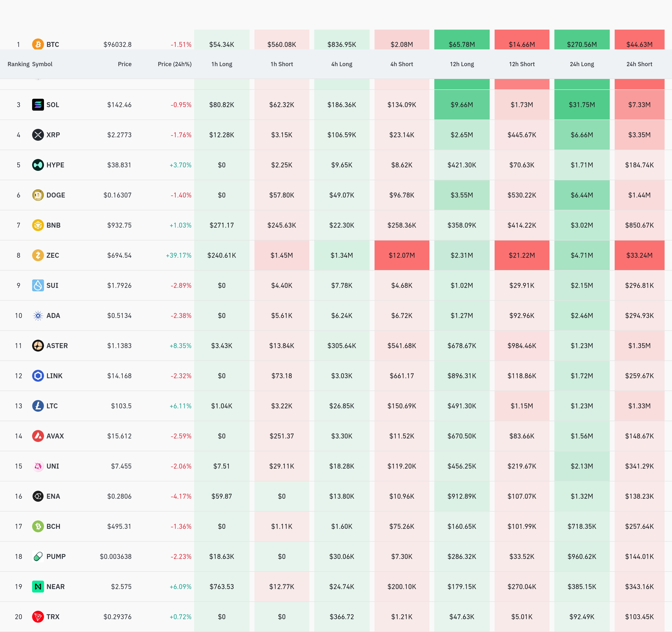The image size is (672, 632).
Task: Click the TRX logo icon
Action: point(38,616)
